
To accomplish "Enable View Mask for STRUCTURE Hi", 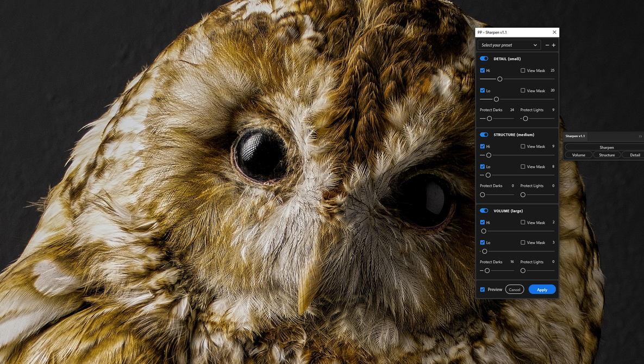I will (x=523, y=146).
